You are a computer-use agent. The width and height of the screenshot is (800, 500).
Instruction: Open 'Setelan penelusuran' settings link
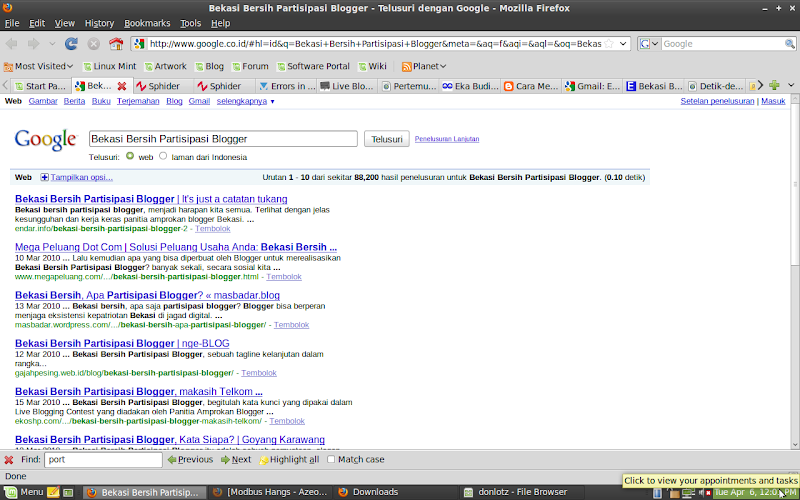point(717,101)
